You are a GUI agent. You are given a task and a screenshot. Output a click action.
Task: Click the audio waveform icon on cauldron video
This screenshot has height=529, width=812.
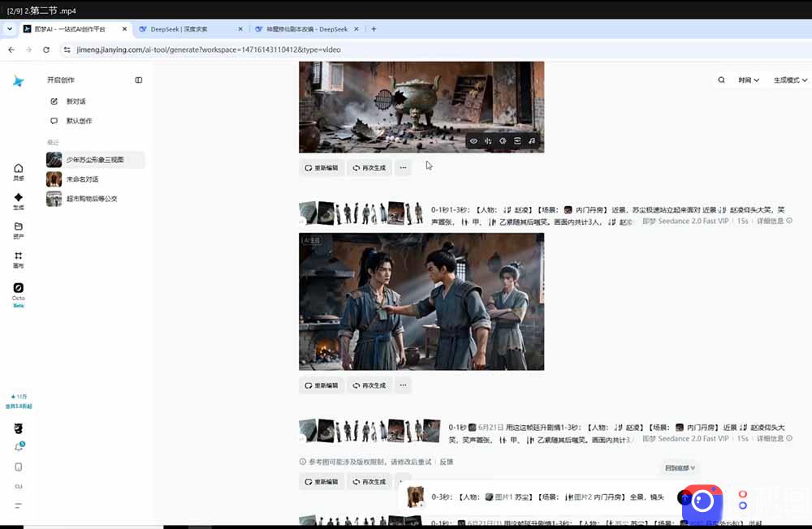pyautogui.click(x=488, y=141)
